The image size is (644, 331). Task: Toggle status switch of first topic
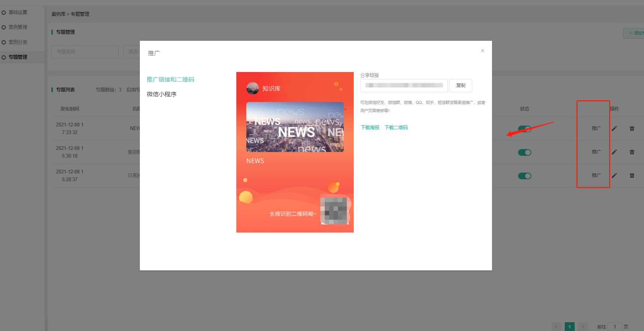pos(525,129)
